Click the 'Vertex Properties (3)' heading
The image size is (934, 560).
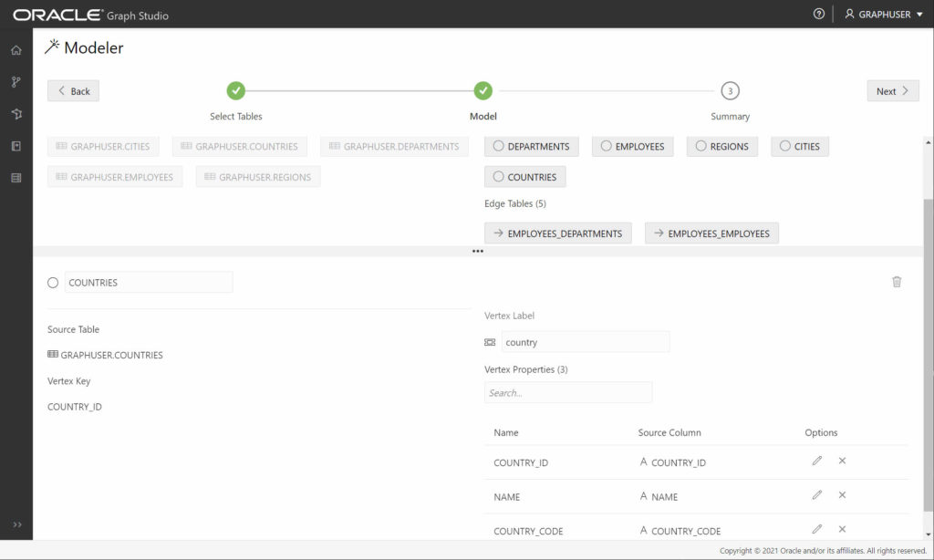[526, 369]
